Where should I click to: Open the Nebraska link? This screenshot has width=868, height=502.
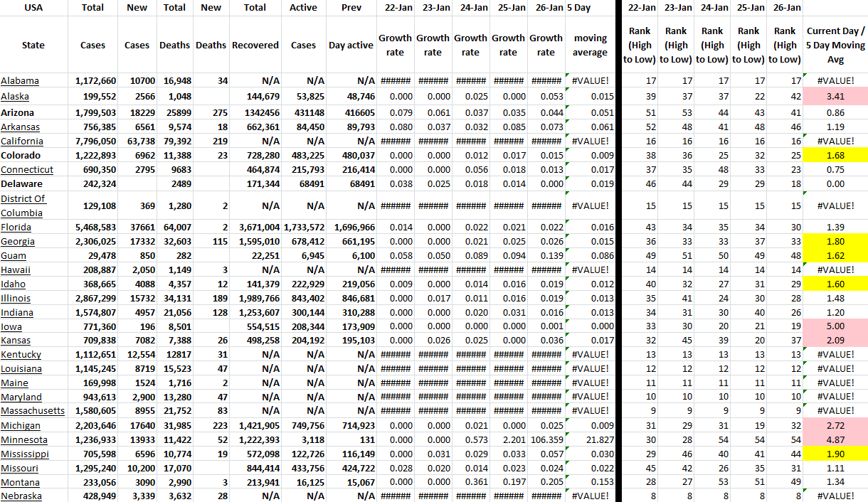point(21,496)
